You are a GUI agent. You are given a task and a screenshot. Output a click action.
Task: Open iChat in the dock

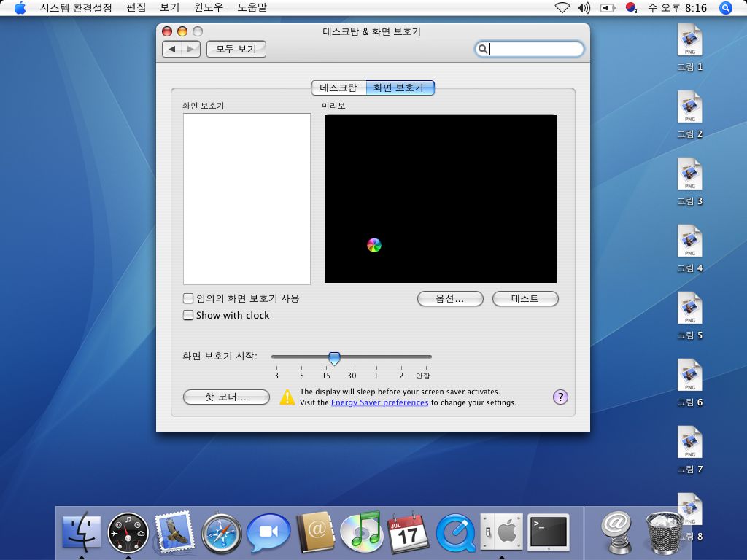pos(268,534)
